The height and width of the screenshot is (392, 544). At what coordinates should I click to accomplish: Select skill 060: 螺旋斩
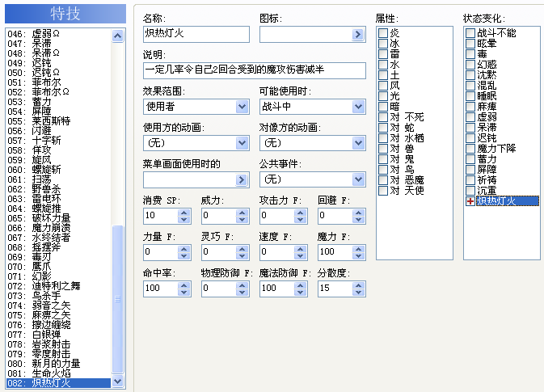click(58, 170)
